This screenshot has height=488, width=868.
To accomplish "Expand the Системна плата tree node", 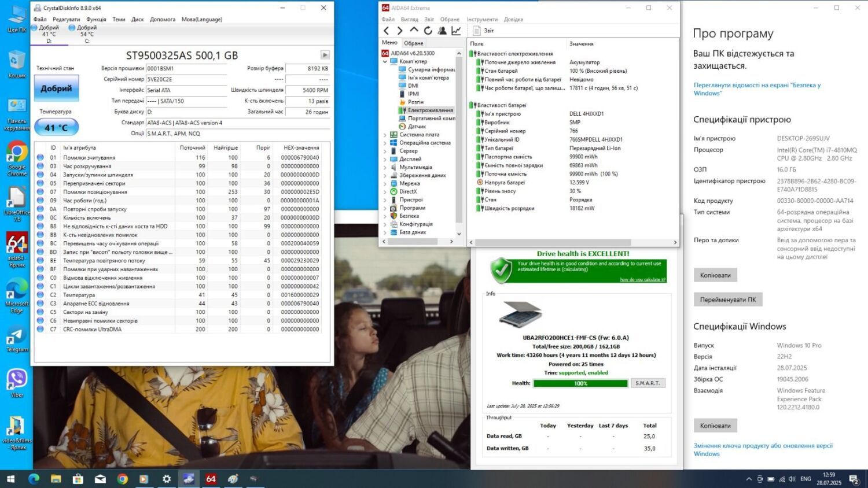I will 385,135.
